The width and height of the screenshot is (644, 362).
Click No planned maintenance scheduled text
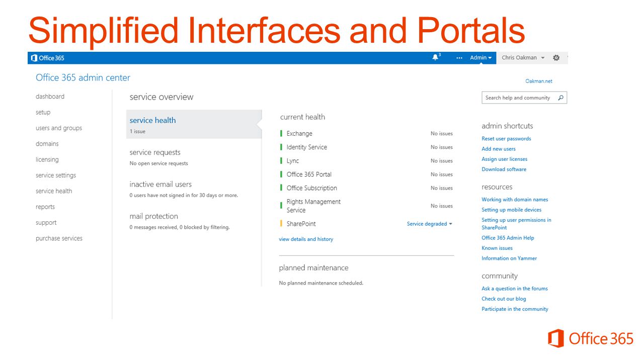tap(321, 283)
